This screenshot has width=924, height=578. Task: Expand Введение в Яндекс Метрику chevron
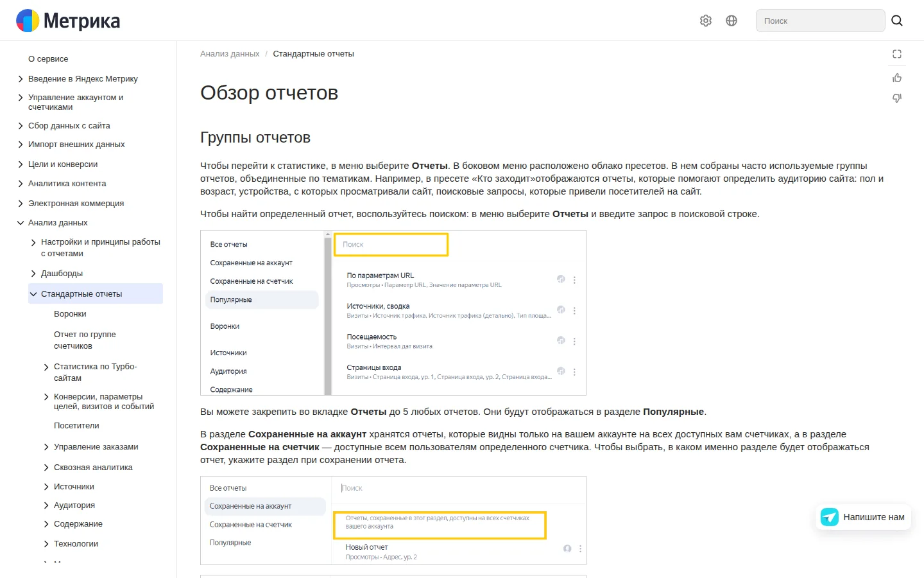point(21,79)
